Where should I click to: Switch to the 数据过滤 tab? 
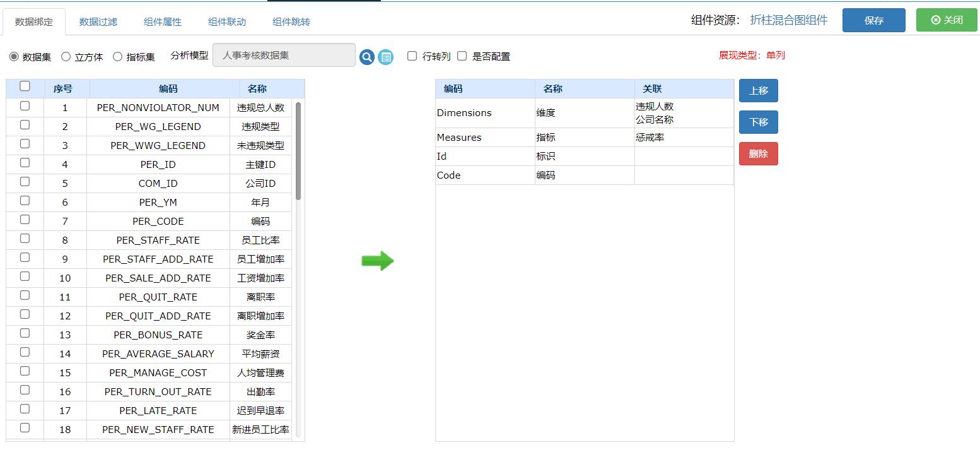point(97,20)
